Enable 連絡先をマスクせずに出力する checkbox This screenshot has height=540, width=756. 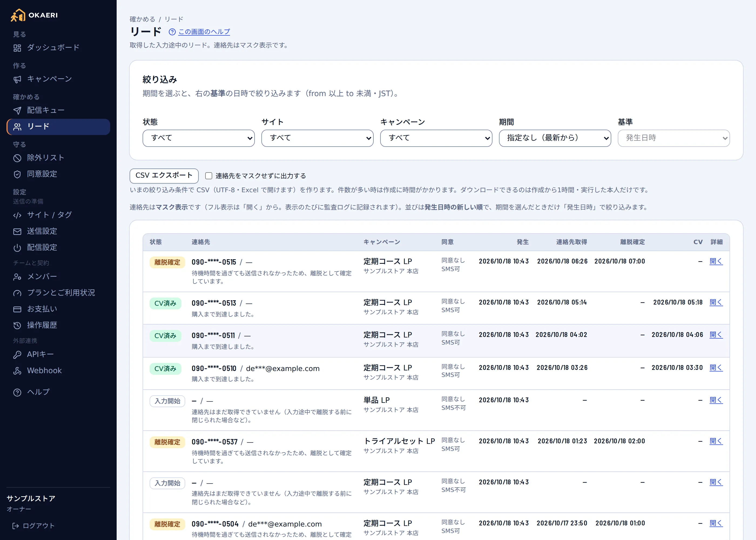209,175
